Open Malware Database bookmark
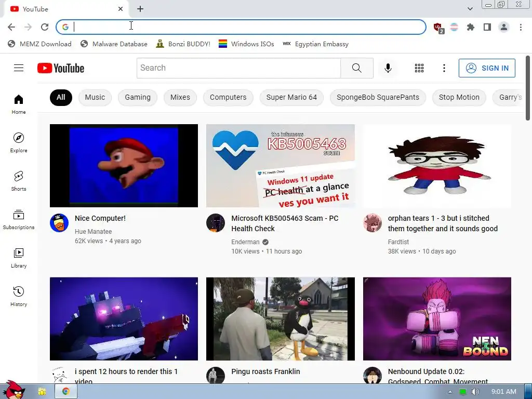Screen dimensions: 532x399 pyautogui.click(x=114, y=44)
